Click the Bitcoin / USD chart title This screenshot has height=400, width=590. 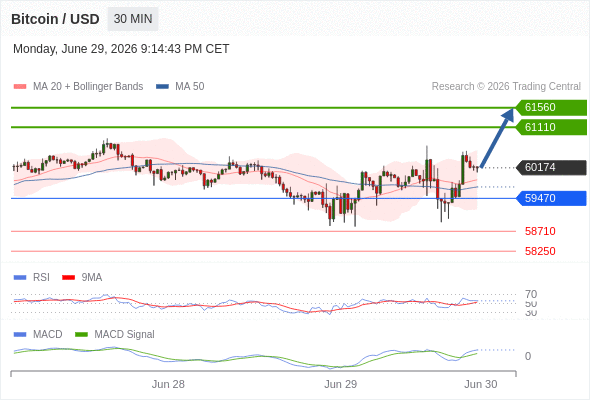[x=55, y=19]
